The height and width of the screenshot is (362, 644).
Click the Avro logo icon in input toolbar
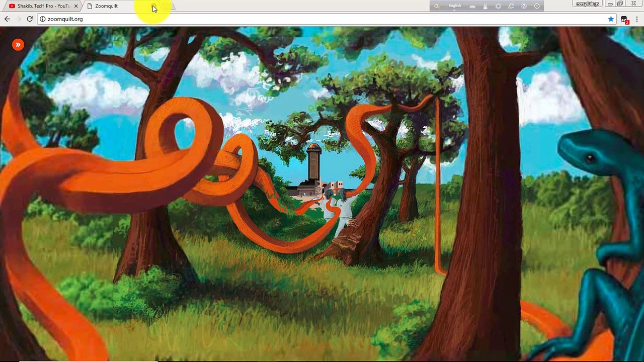tap(437, 6)
